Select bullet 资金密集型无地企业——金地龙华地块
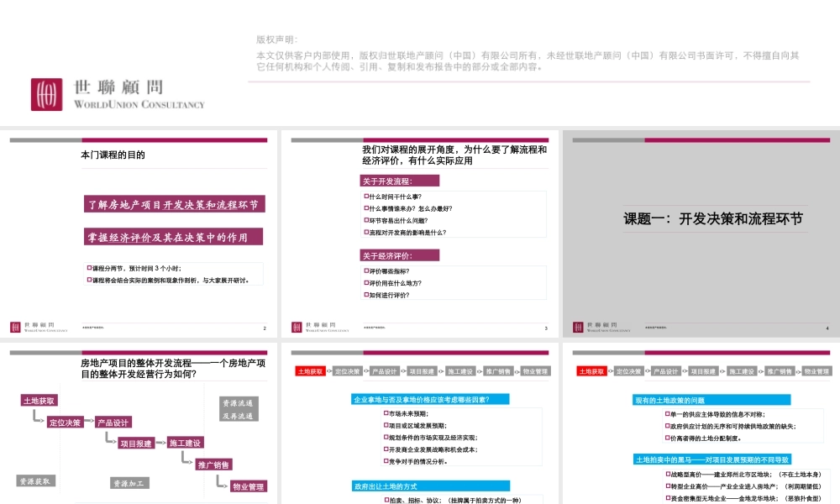Image resolution: width=840 pixels, height=504 pixels. pos(743,498)
